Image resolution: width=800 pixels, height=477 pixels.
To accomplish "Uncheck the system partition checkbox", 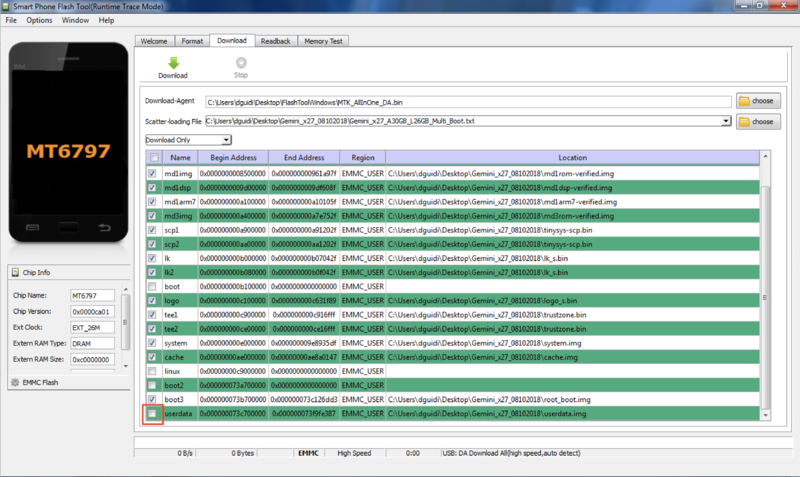I will coord(153,342).
